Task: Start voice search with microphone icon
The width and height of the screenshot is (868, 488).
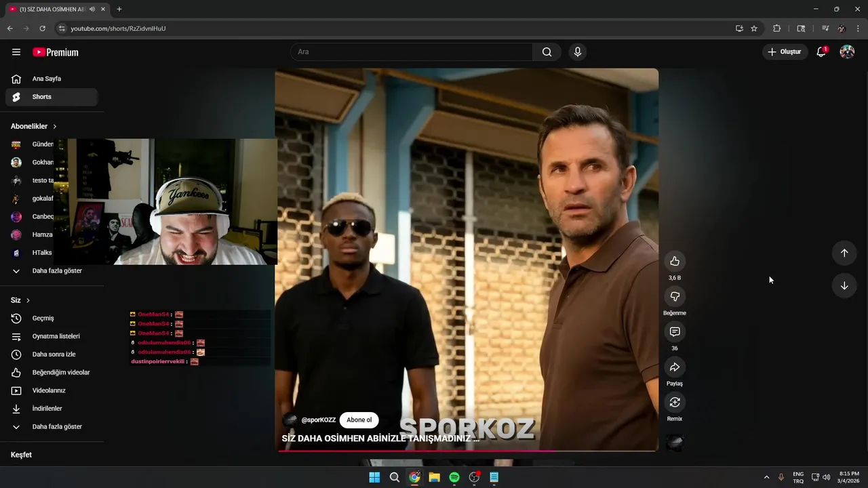Action: (577, 52)
